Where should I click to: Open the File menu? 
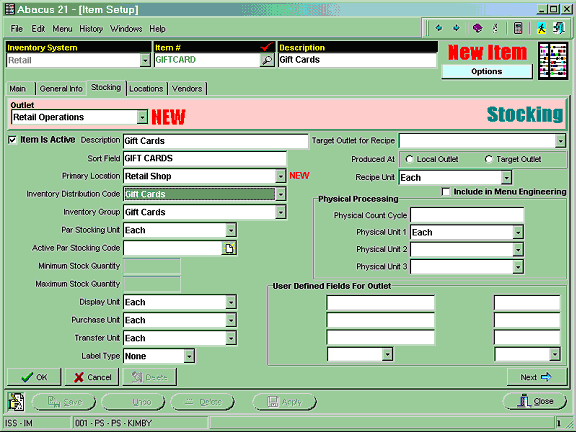click(x=17, y=29)
